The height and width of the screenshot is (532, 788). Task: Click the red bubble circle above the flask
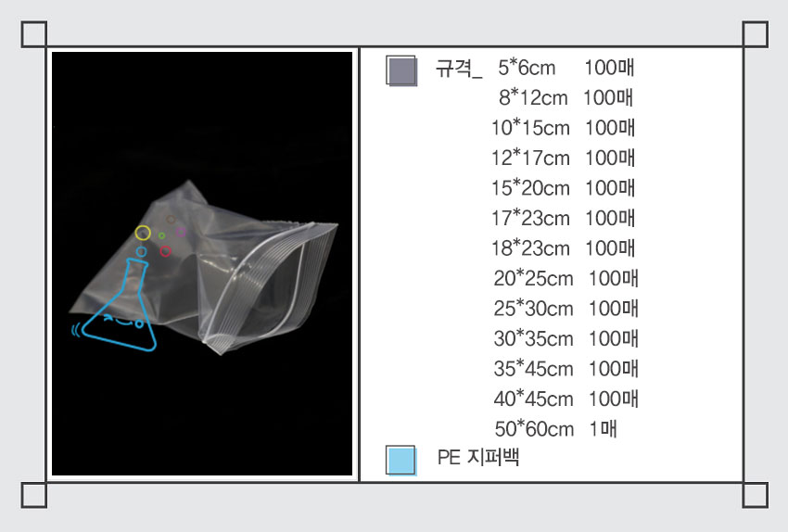pos(165,251)
